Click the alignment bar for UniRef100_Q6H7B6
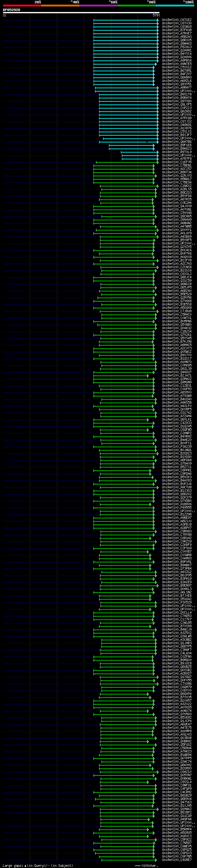The image size is (197, 868). tap(129, 142)
